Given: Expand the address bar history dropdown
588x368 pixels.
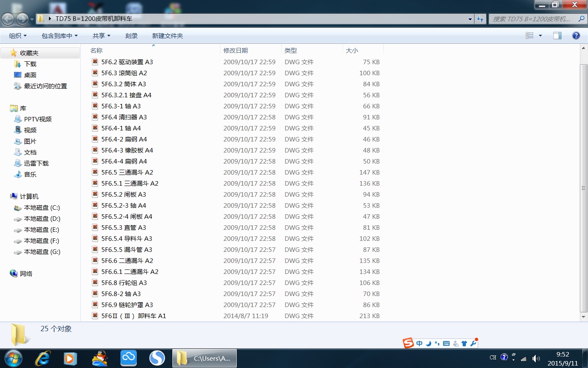Looking at the screenshot, I should [470, 19].
